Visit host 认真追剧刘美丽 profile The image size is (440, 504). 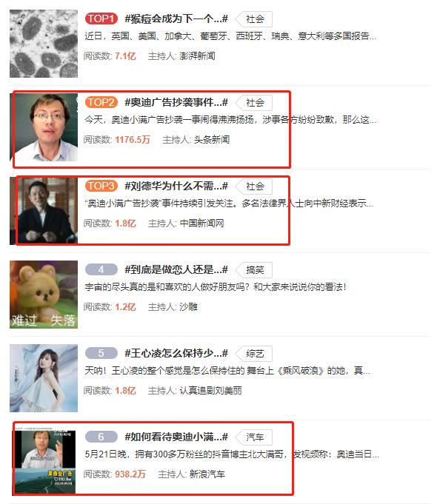tap(210, 390)
